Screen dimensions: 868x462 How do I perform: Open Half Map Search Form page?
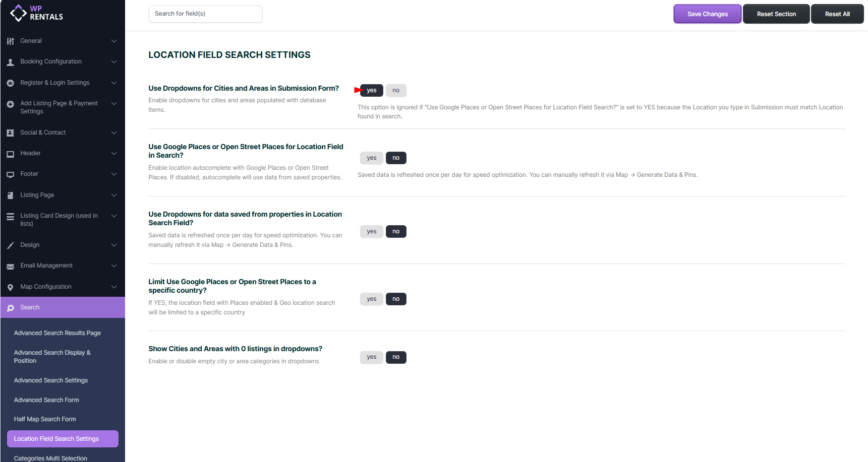pos(45,419)
